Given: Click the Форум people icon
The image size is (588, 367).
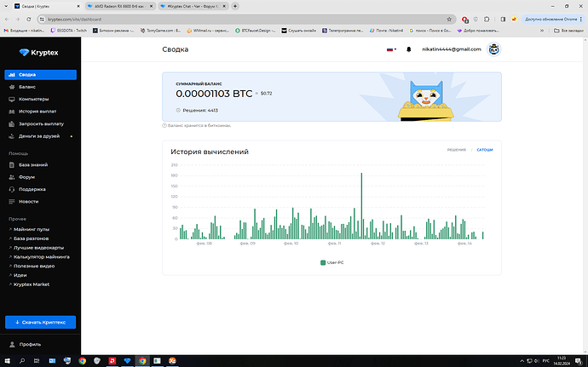Looking at the screenshot, I should click(12, 177).
